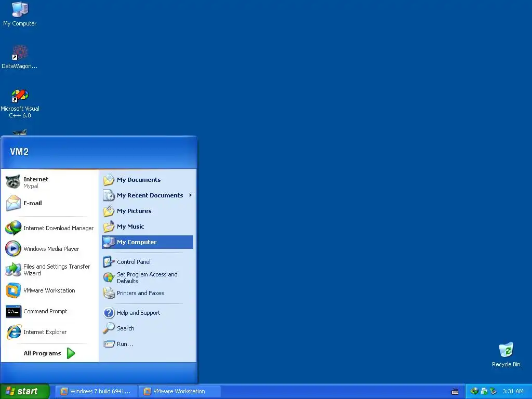Open Set Program Access and Defaults
Screen dimensions: 532x399
click(x=148, y=277)
